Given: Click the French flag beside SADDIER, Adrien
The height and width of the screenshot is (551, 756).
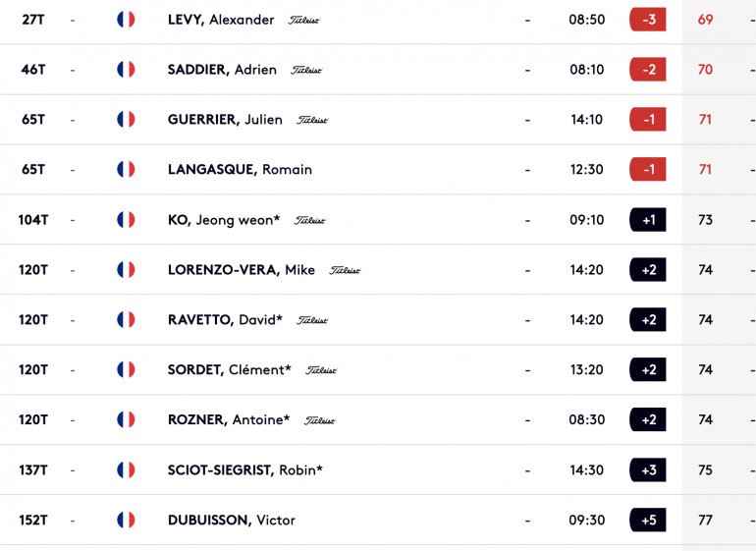Looking at the screenshot, I should click(126, 70).
